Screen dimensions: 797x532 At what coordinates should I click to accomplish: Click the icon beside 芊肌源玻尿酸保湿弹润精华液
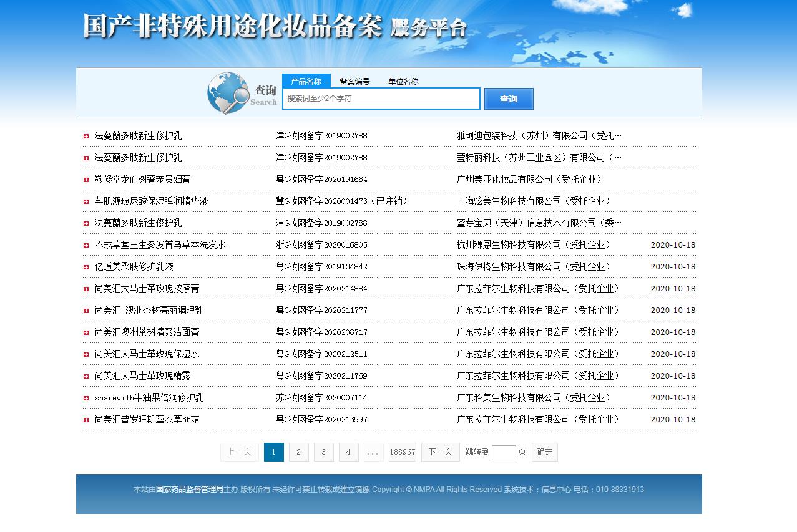(x=86, y=201)
